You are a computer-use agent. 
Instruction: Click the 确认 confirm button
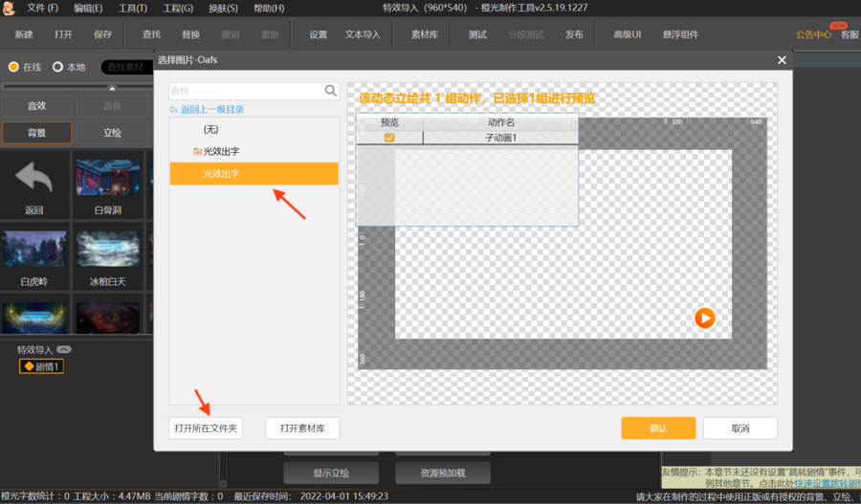(x=657, y=427)
